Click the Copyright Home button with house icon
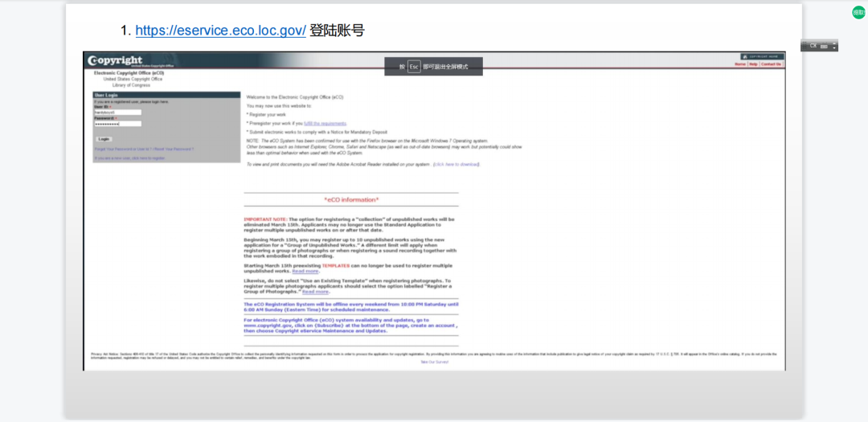 (x=762, y=56)
